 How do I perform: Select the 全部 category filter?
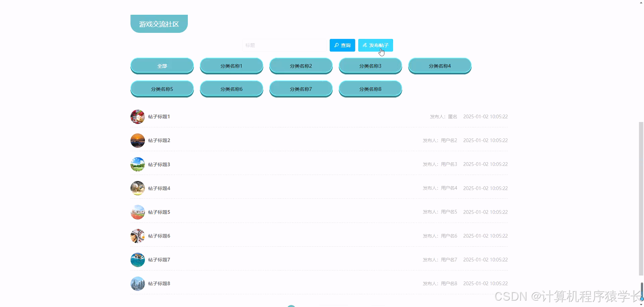pos(162,66)
